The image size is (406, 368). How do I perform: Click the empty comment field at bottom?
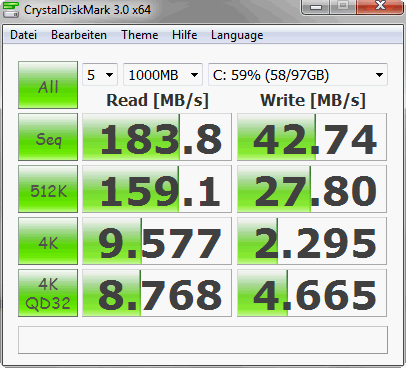coord(203,340)
